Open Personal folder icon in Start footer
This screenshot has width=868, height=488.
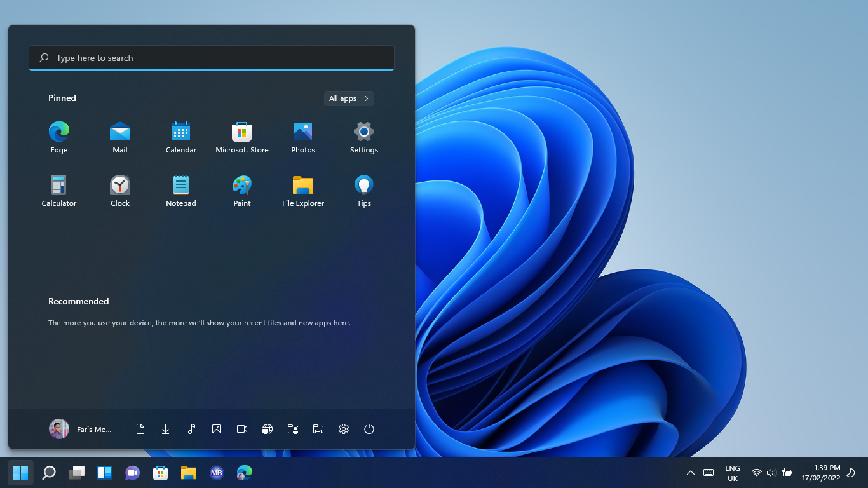click(x=293, y=429)
